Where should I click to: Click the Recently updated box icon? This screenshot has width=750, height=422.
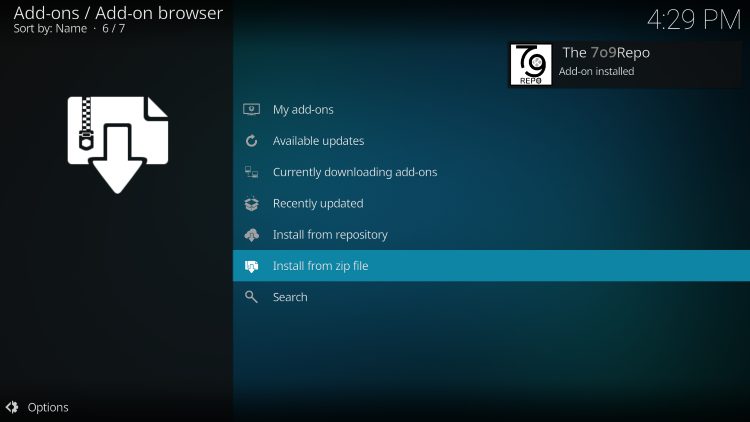pyautogui.click(x=252, y=204)
